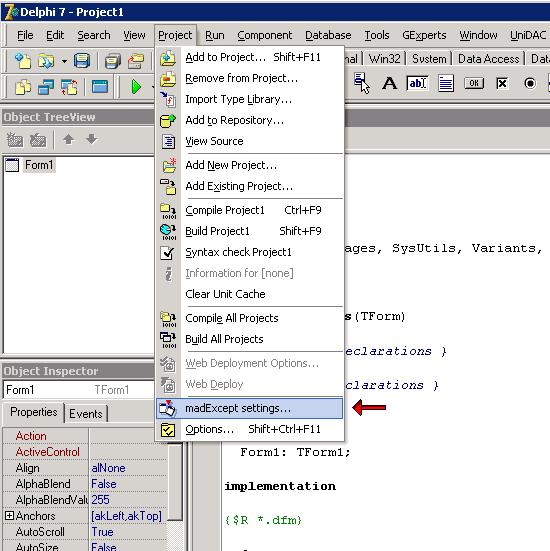Screen dimensions: 550x551
Task: Select the OK Button component icon
Action: tap(474, 84)
